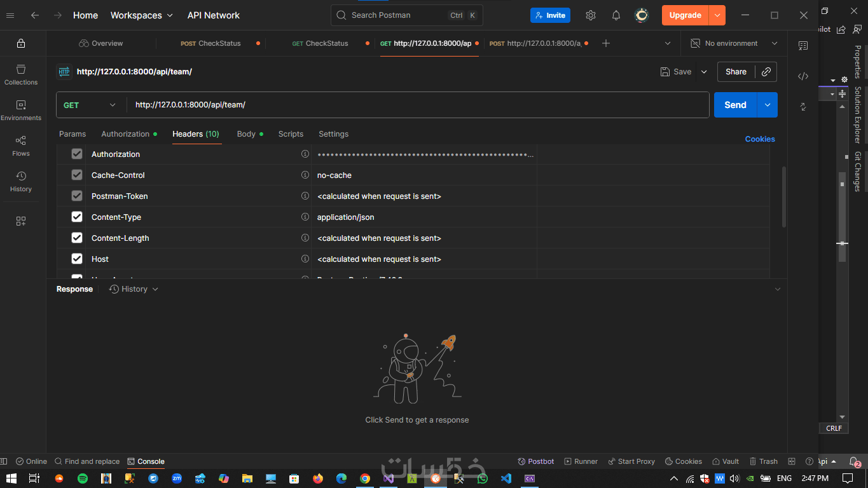Open the POST CheckStatus tab
This screenshot has height=488, width=868.
tap(212, 43)
